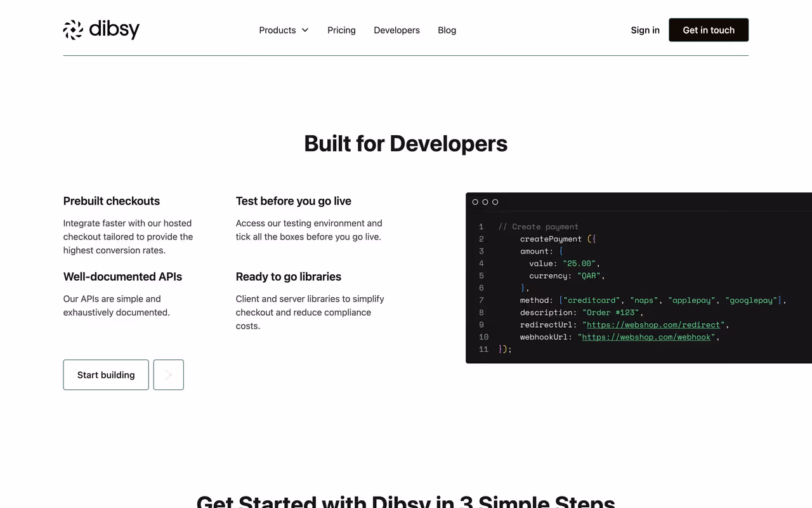Click the description "Order #123" line
Image resolution: width=812 pixels, height=508 pixels.
(x=582, y=312)
